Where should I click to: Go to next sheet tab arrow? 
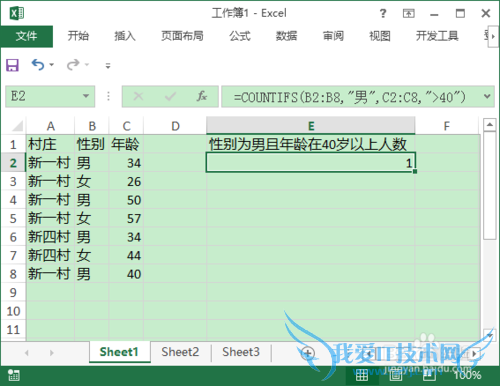(51, 353)
